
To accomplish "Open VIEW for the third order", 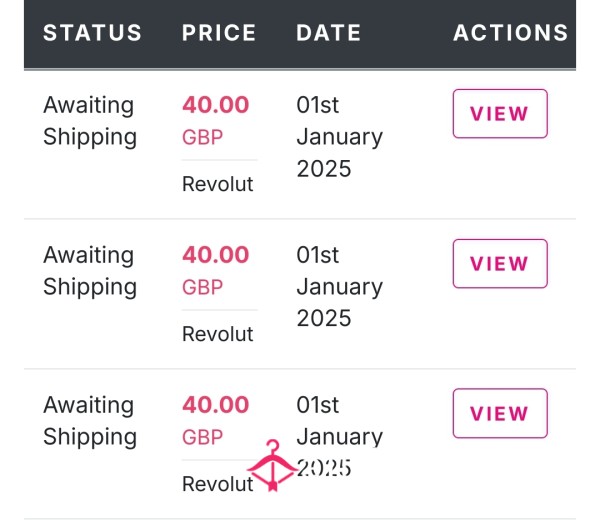I will click(x=500, y=413).
